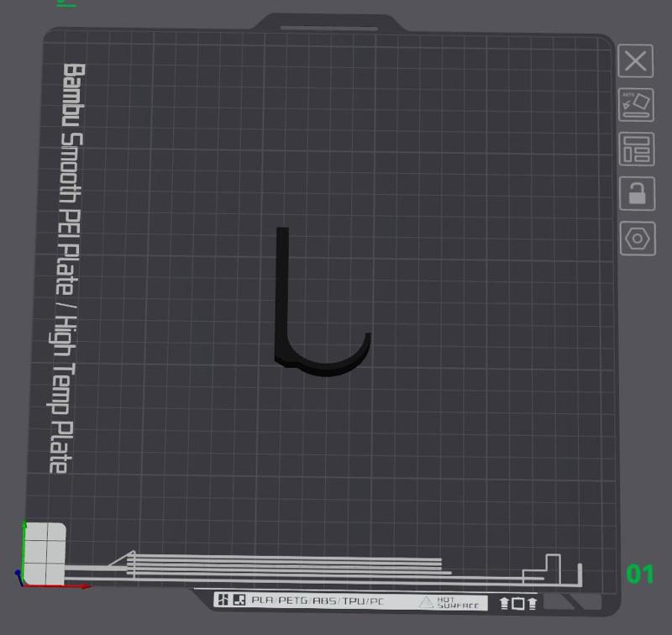
Task: Open the plate settings dialog
Action: pyautogui.click(x=636, y=239)
